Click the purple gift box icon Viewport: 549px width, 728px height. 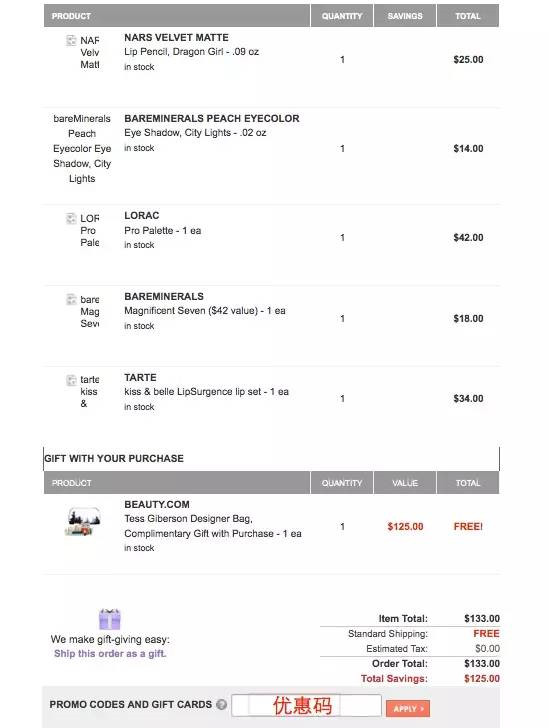110,619
